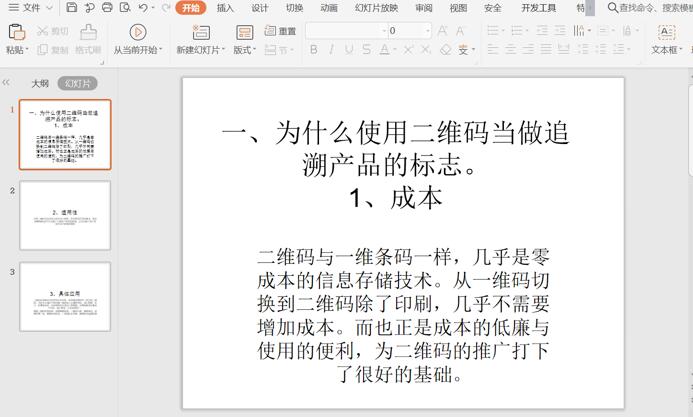Click the Reset (重置) slide button

[x=281, y=31]
